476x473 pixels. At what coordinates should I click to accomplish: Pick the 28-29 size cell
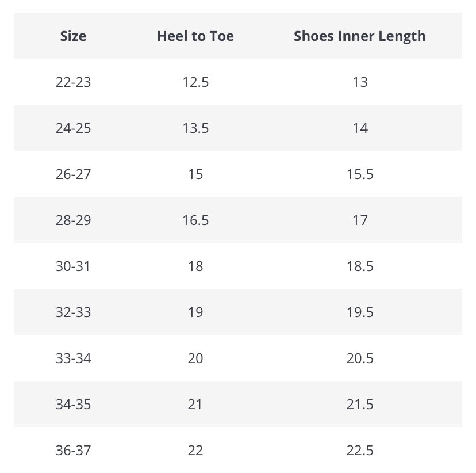pos(73,220)
